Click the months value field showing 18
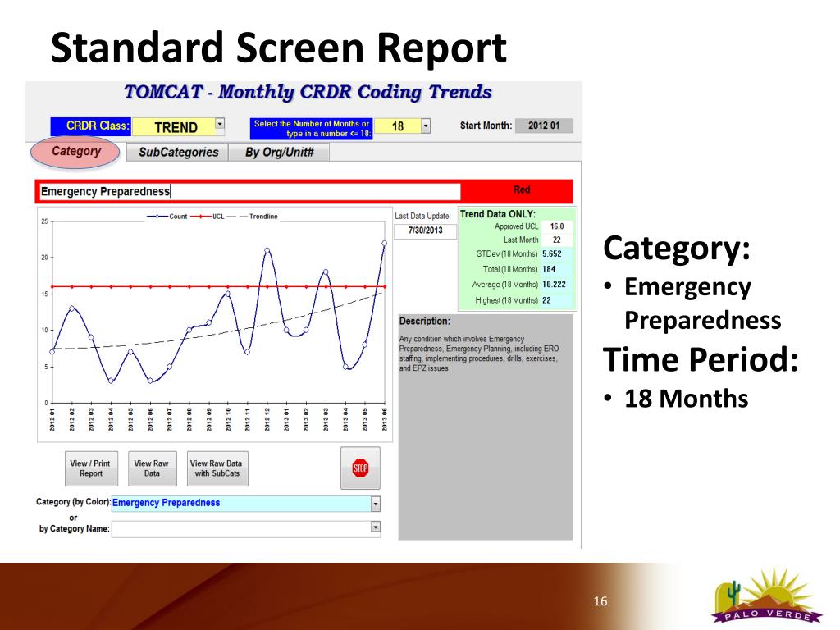Screen dimensions: 840x630 [x=398, y=126]
